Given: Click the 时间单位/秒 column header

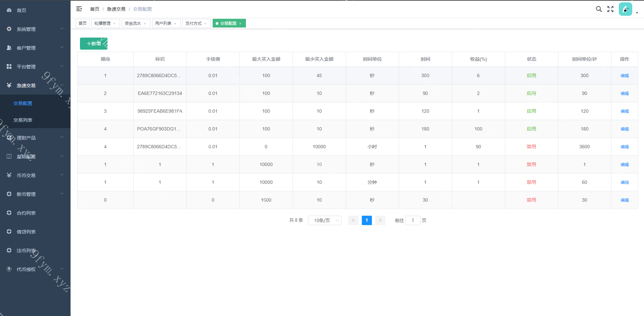Looking at the screenshot, I should pyautogui.click(x=584, y=59).
